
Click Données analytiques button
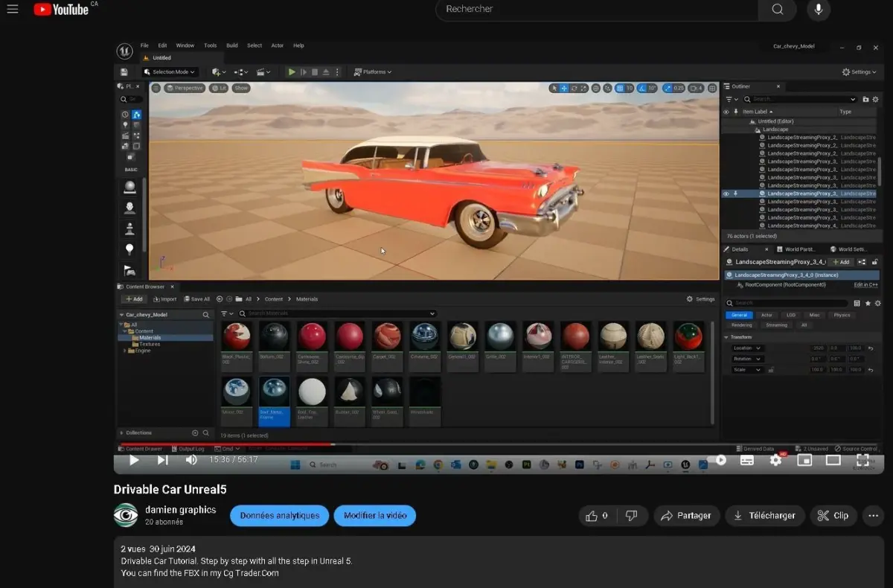click(x=279, y=515)
